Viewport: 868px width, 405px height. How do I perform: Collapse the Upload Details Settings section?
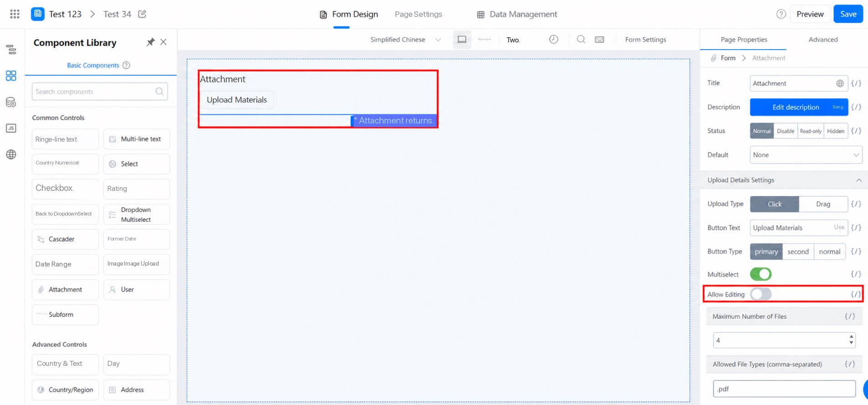point(858,180)
